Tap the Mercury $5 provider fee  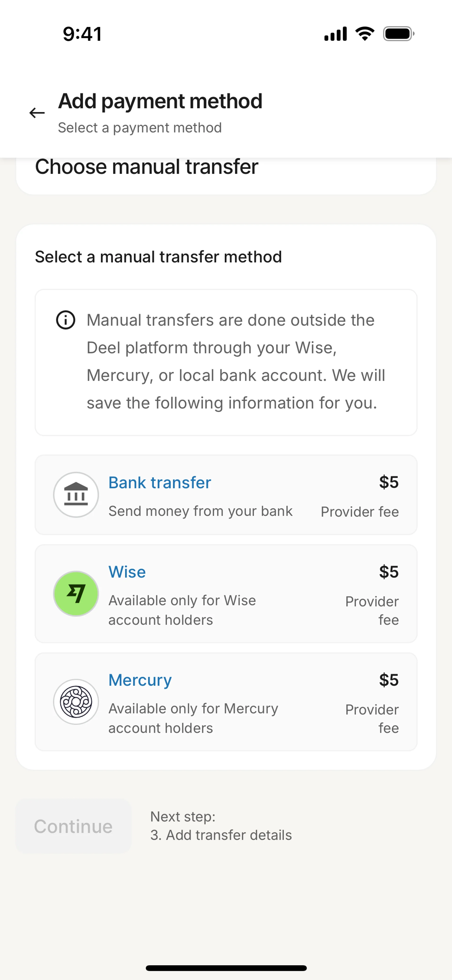(x=388, y=680)
